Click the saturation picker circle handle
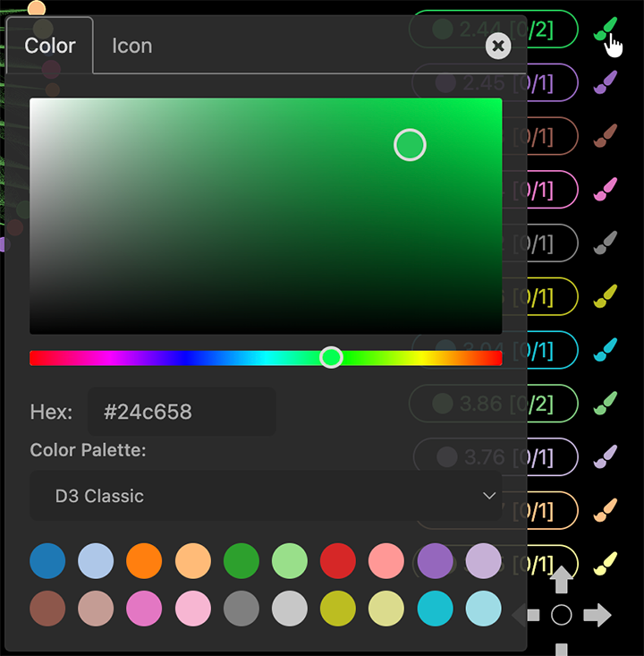 point(410,145)
